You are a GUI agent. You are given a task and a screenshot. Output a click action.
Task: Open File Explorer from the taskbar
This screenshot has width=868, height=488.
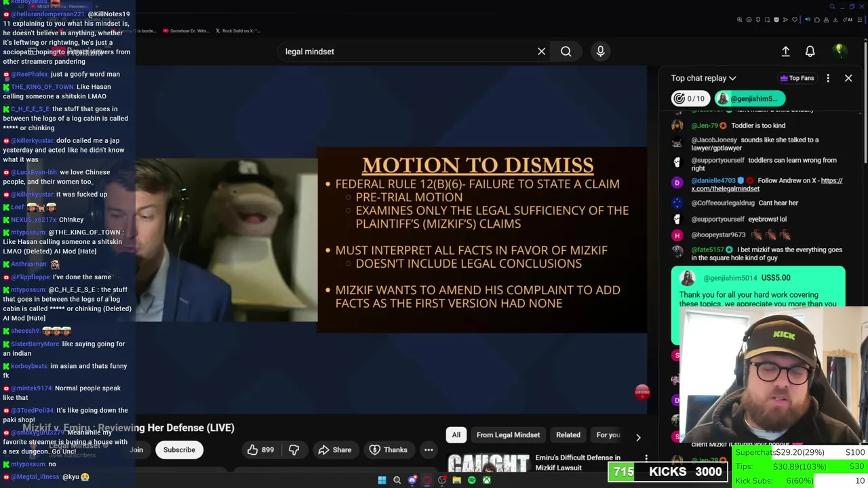pyautogui.click(x=456, y=481)
